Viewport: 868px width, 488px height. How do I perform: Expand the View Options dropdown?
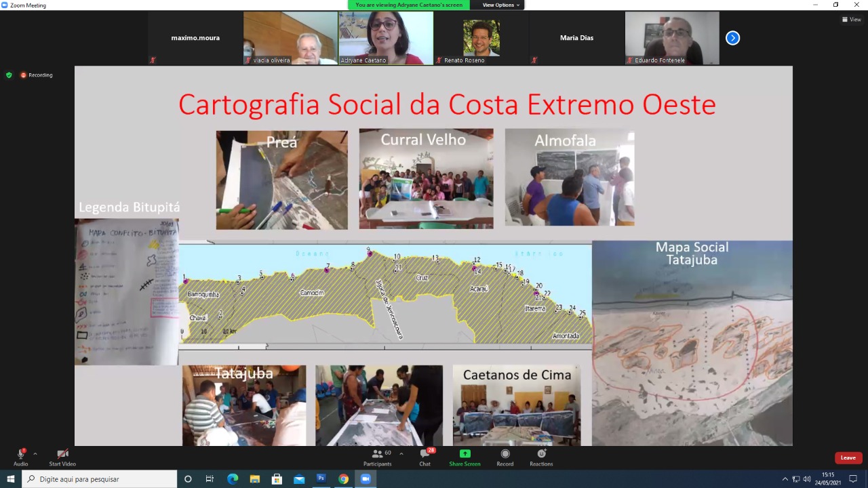[x=501, y=5]
